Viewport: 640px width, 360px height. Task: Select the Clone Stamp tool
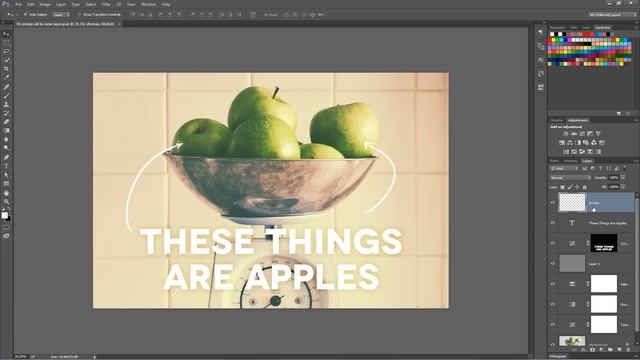click(6, 104)
